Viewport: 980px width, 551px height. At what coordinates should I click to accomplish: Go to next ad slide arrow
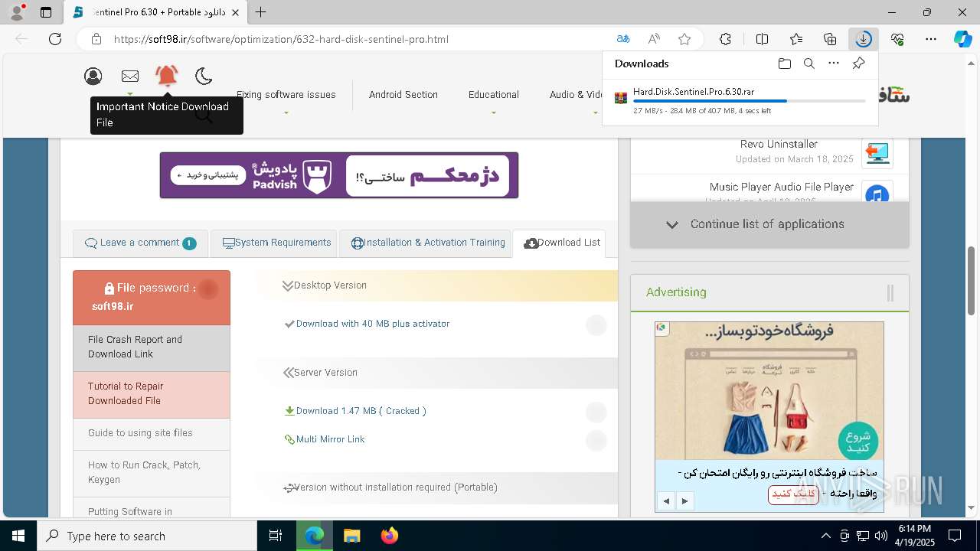(684, 501)
